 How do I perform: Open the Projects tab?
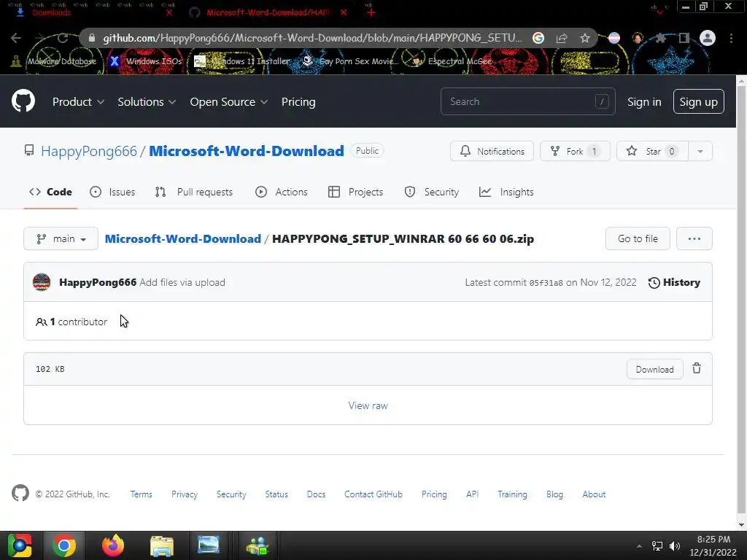click(355, 192)
